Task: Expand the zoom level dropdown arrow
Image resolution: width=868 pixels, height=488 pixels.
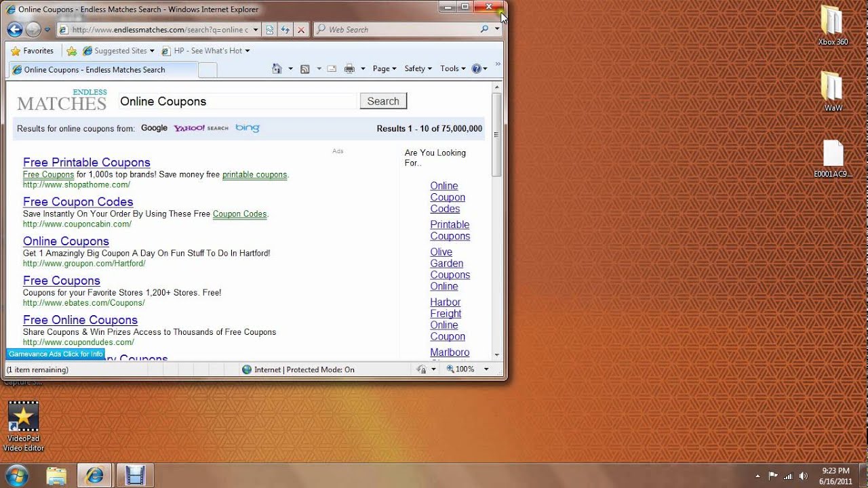Action: [486, 369]
